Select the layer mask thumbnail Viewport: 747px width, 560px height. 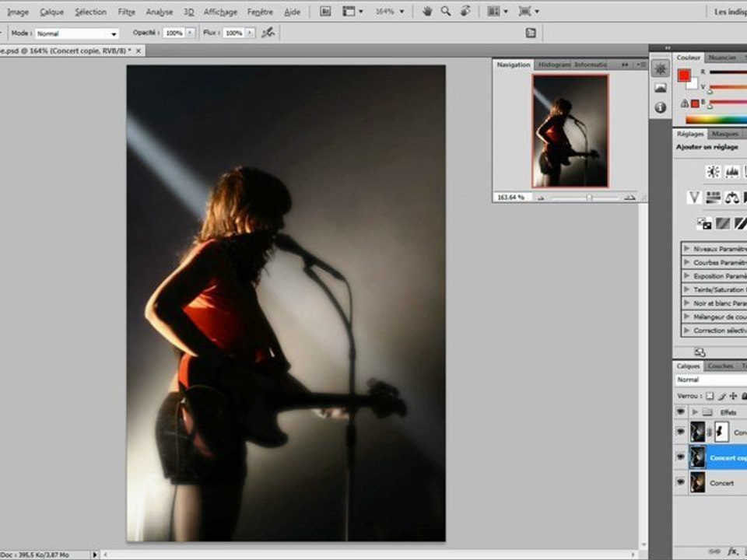pyautogui.click(x=721, y=432)
